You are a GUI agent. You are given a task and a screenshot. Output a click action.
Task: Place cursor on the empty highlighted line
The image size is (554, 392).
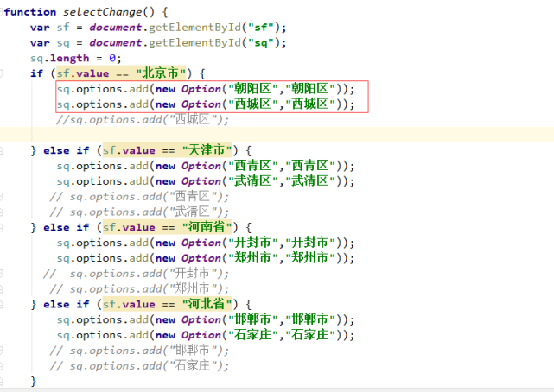click(x=277, y=135)
